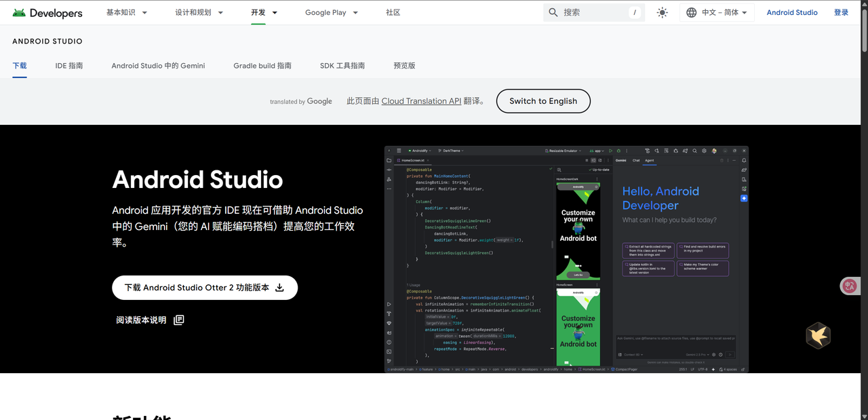Select the Chat tab in the Gemini panel preview

[636, 160]
